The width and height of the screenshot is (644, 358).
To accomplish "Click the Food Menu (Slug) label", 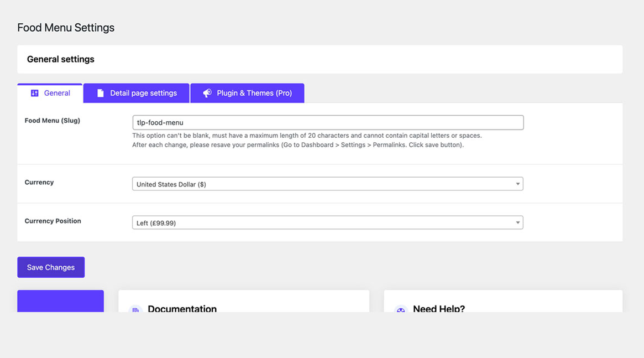I will pos(53,121).
